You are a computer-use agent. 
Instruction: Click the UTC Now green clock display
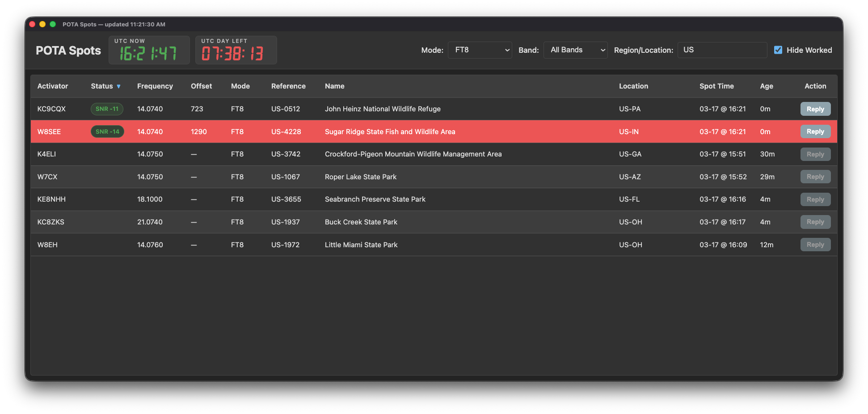click(148, 54)
